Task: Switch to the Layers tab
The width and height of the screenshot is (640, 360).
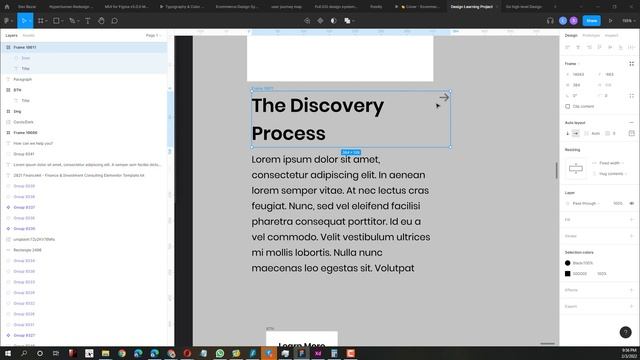Action: [x=11, y=36]
